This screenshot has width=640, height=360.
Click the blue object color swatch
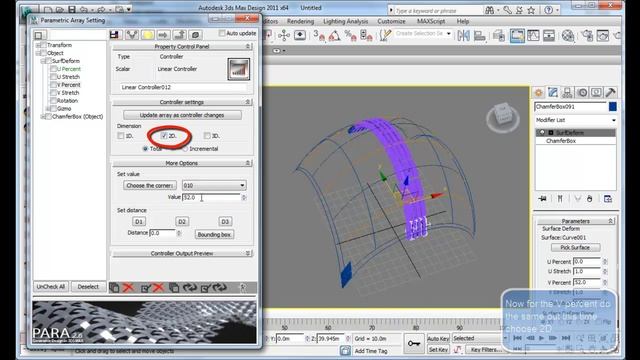(613, 107)
